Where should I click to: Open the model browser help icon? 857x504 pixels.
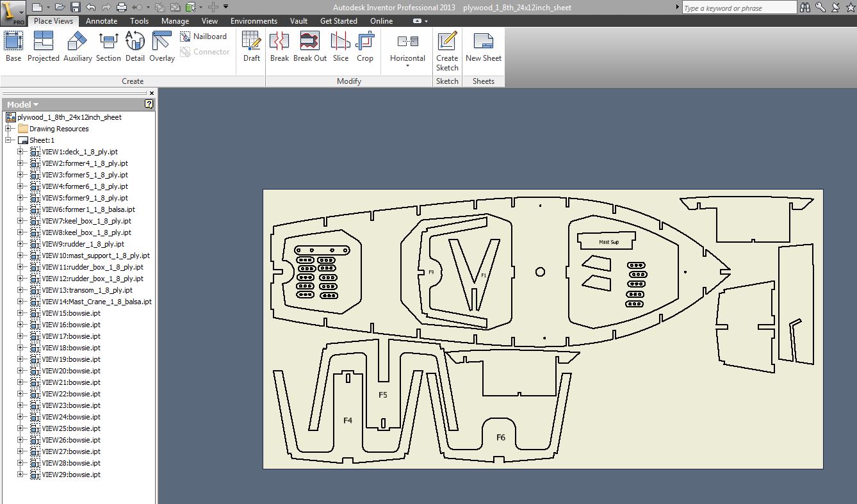(149, 104)
